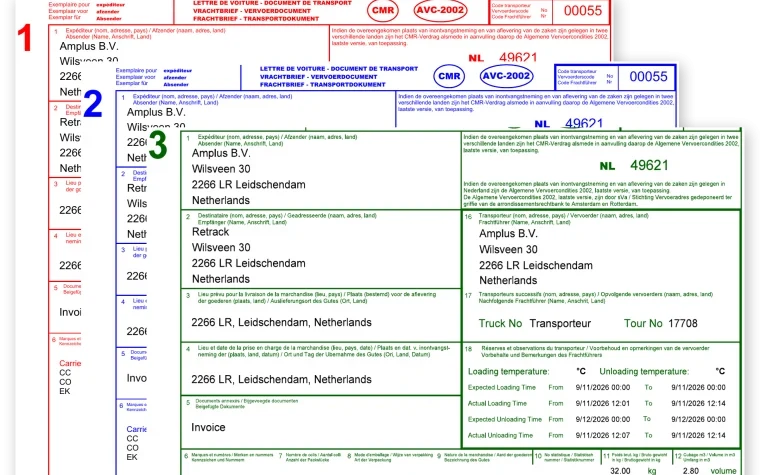Select Wilsveen 30 under Retrack consignee
Screen dimensions: 760x475
pyautogui.click(x=221, y=248)
